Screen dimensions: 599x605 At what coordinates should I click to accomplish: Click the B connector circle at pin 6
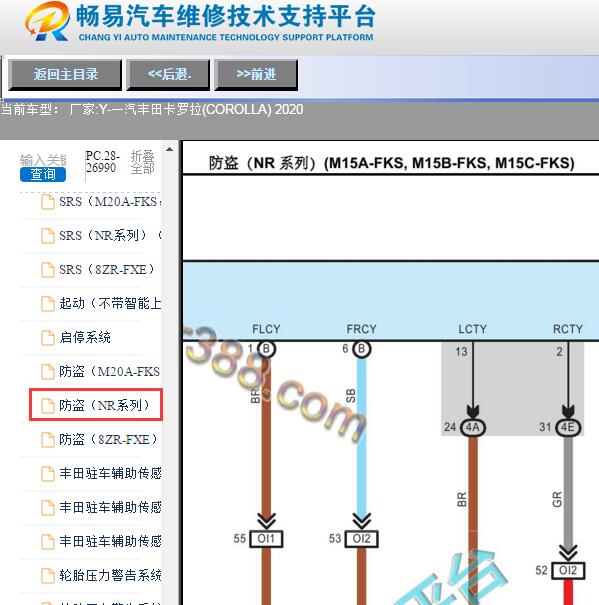361,349
